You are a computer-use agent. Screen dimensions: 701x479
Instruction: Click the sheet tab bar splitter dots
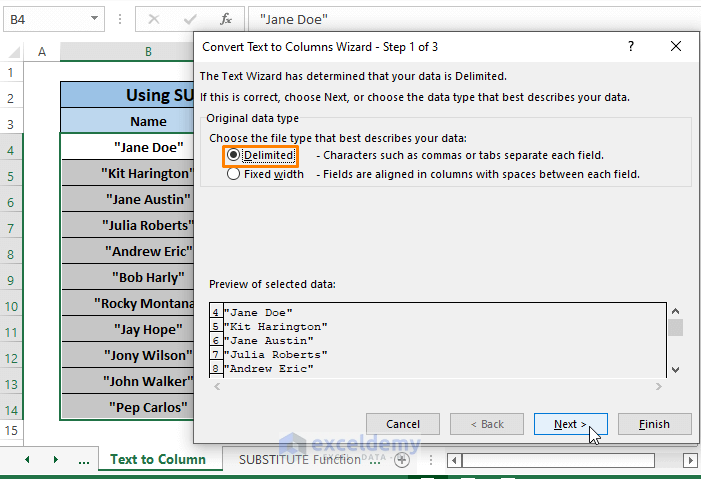coord(431,460)
